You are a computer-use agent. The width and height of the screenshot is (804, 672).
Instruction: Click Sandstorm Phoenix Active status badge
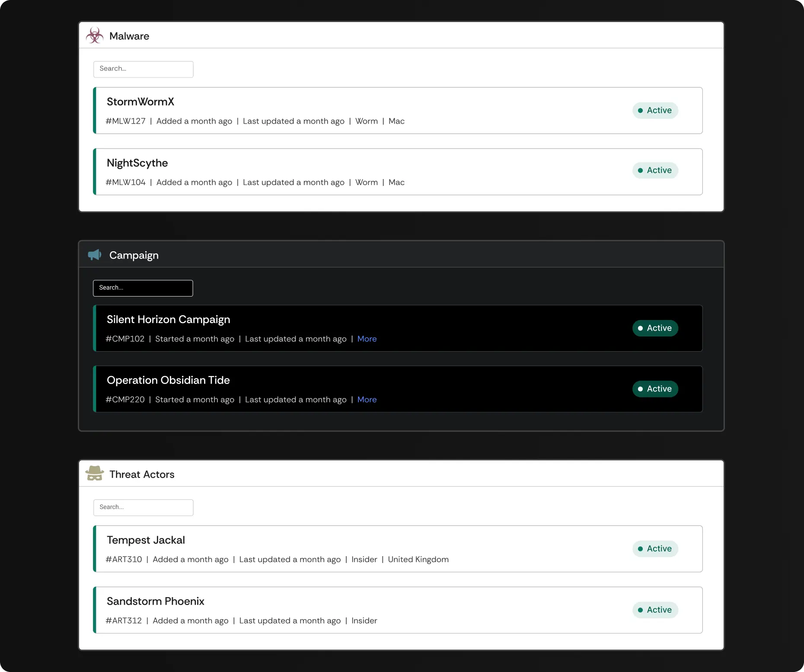click(x=655, y=610)
